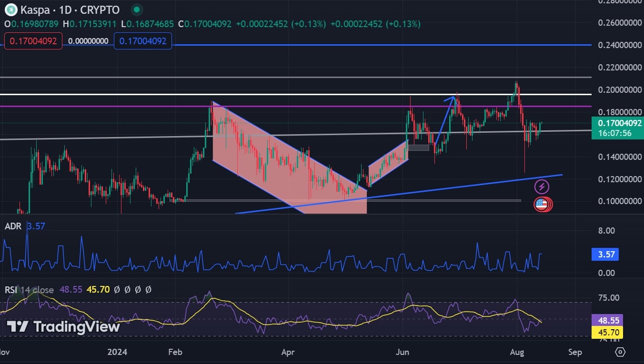Click the red sell price 0.17004092 box
The image size is (644, 364).
[x=33, y=41]
